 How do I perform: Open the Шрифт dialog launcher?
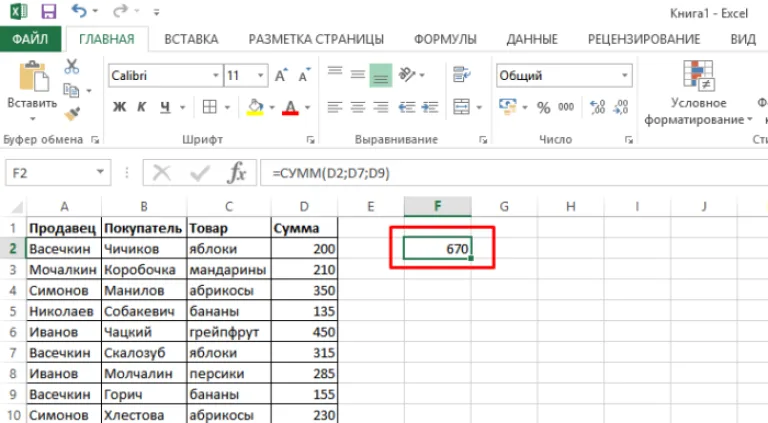310,140
